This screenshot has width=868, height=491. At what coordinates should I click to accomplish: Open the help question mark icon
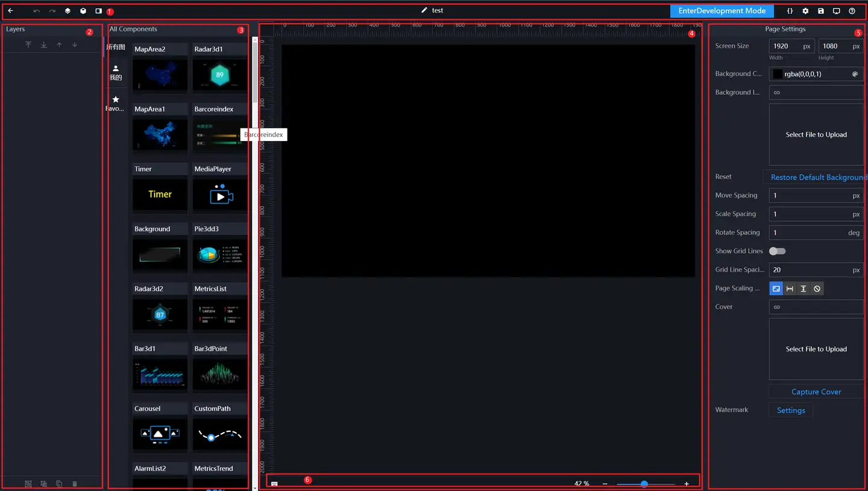[852, 11]
